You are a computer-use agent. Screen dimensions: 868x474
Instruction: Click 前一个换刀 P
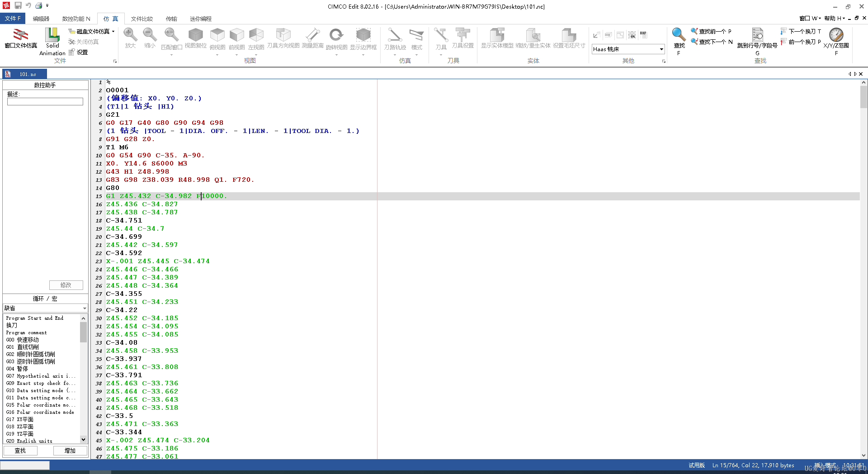[801, 42]
